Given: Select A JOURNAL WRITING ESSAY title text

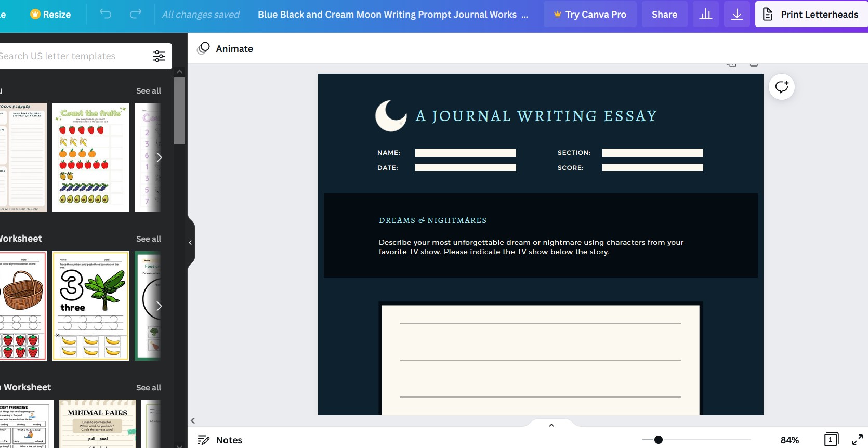Looking at the screenshot, I should (536, 116).
